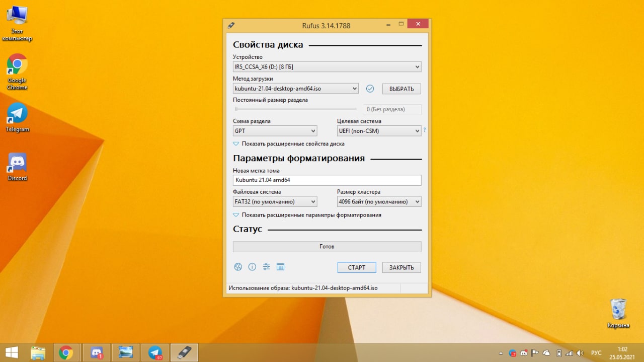Viewport: 644px width, 362px height.
Task: Expand 'Показать расширенные параметры форматирования'
Action: point(307,215)
